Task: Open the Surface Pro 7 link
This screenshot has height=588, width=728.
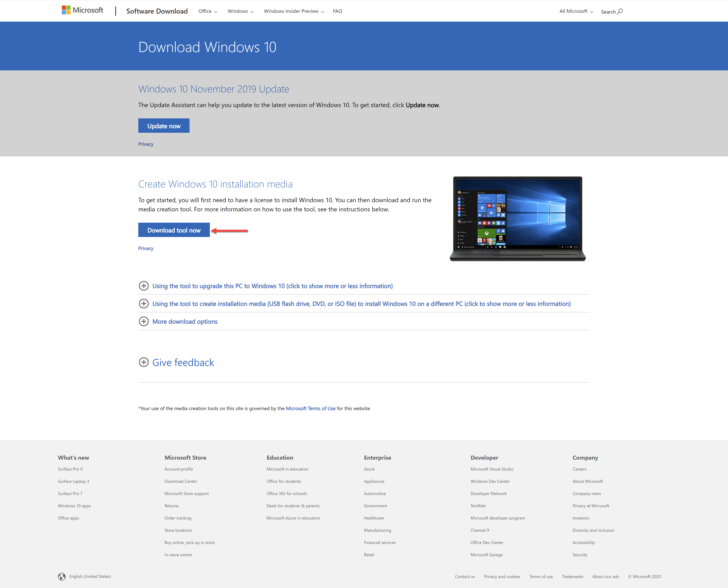Action: (70, 494)
